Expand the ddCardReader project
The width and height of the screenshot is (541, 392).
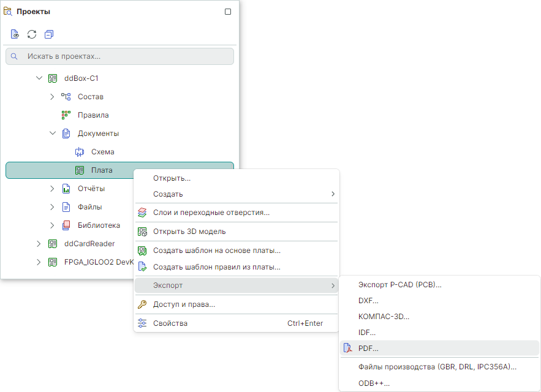tap(39, 244)
